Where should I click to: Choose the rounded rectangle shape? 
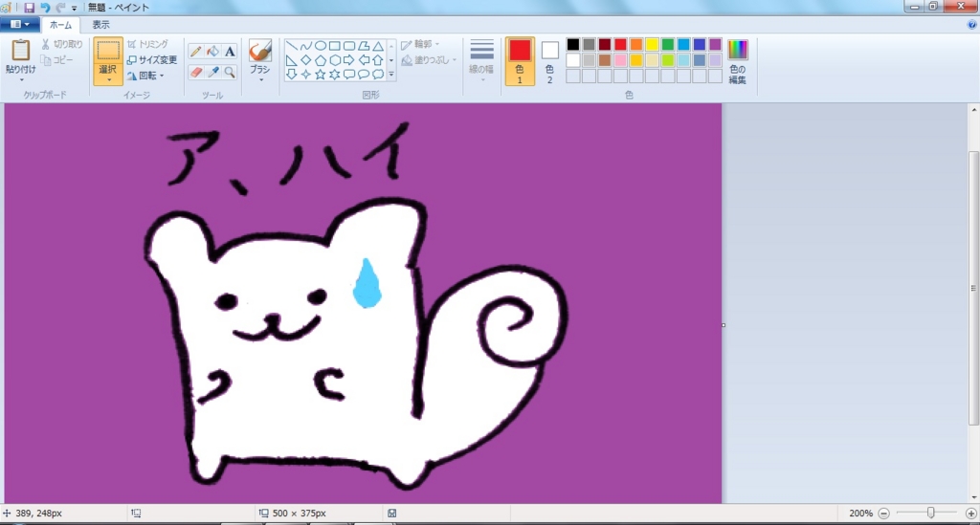(x=348, y=46)
